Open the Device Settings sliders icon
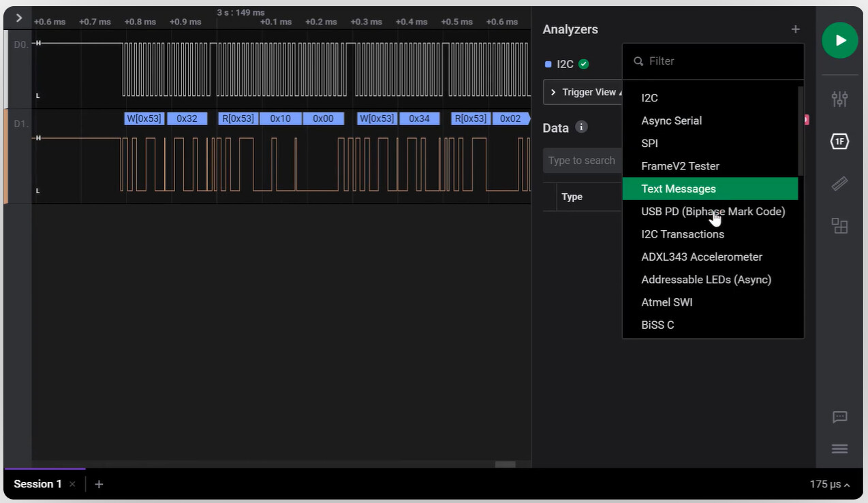The image size is (868, 503). [839, 99]
